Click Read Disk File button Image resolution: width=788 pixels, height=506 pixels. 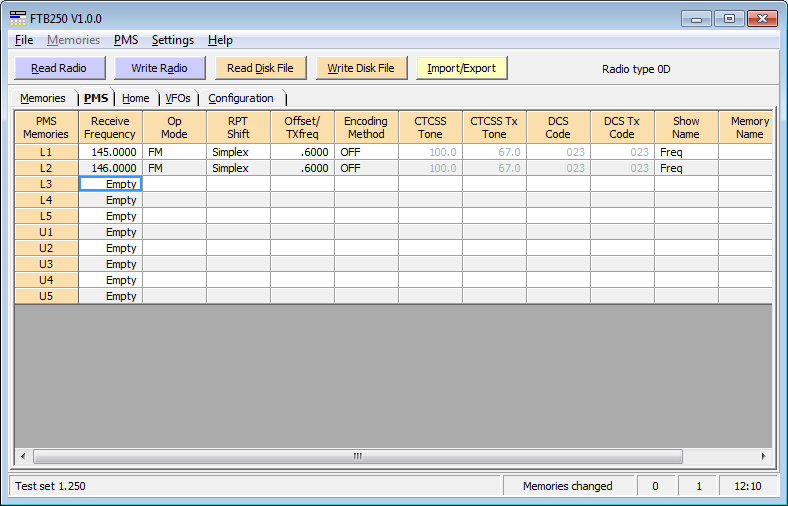coord(260,68)
